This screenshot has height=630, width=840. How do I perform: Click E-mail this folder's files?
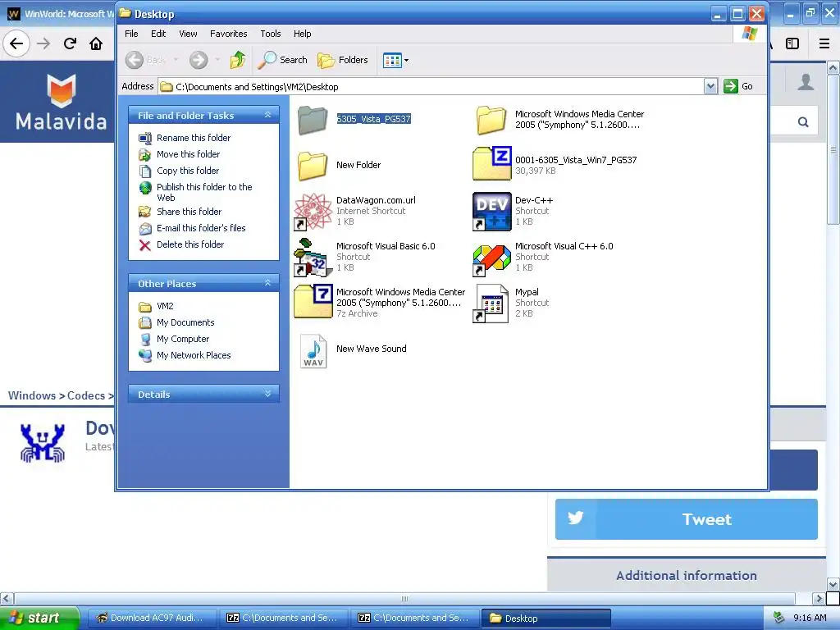click(x=192, y=228)
